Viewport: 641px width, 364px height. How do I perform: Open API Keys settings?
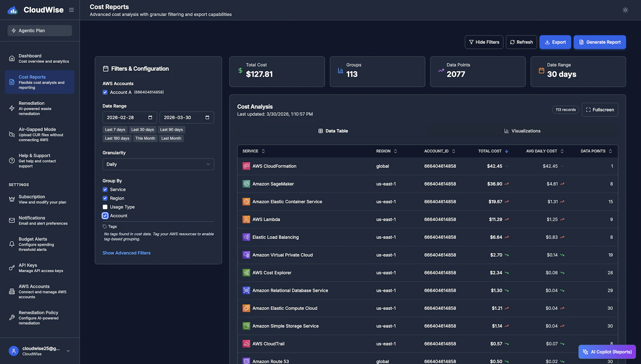point(40,268)
